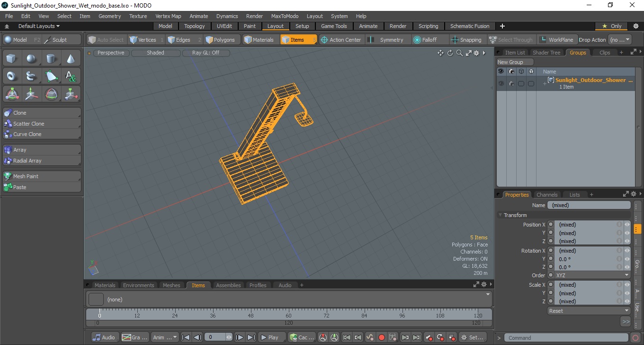Open Anim dropdown in transport bar
Viewport: 644px width, 345px height.
(x=165, y=337)
